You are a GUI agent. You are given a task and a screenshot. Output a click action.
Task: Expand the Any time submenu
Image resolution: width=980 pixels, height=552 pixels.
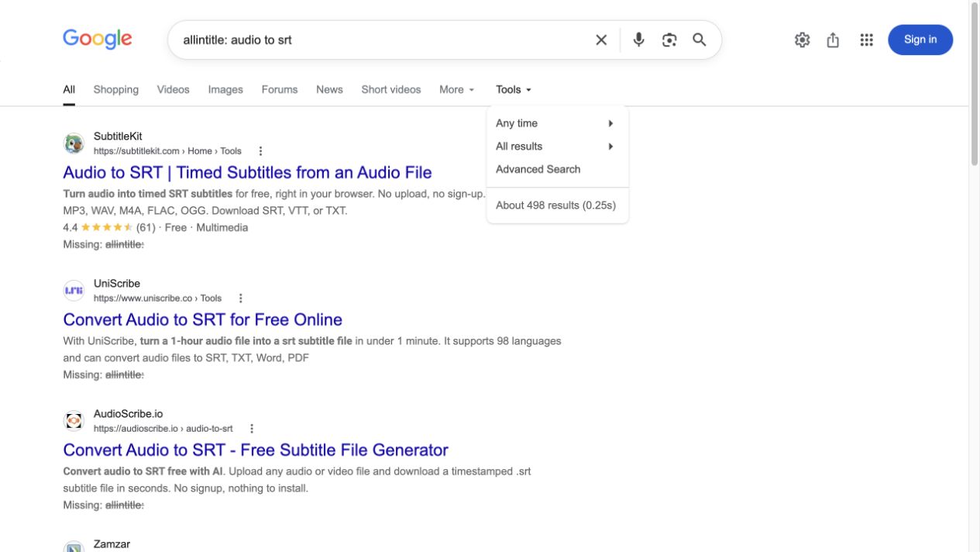(x=557, y=123)
